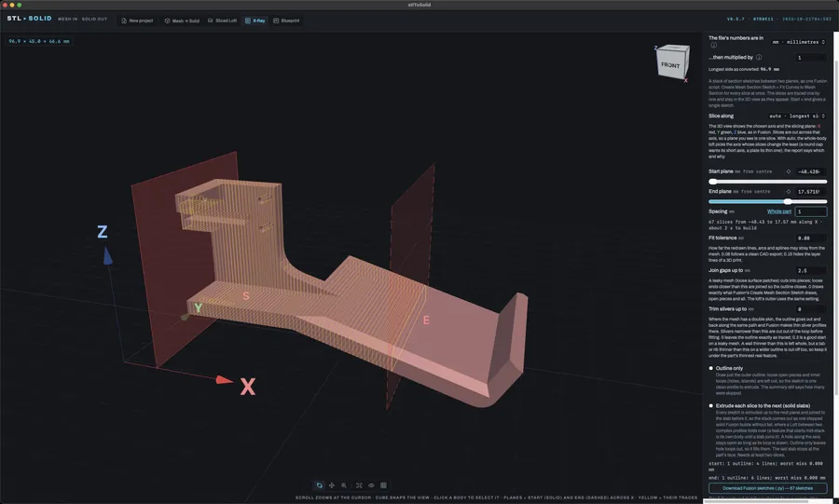Click the "67 slices from -48.43 to 17.57" summary text

tap(766, 225)
